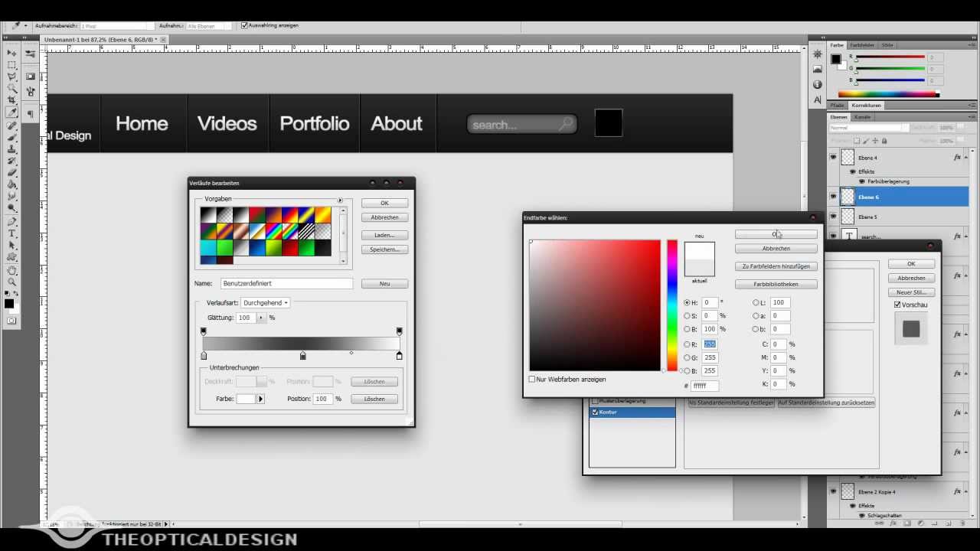Screen dimensions: 980x551
Task: Select the Path Selection arrow tool
Action: click(x=12, y=245)
